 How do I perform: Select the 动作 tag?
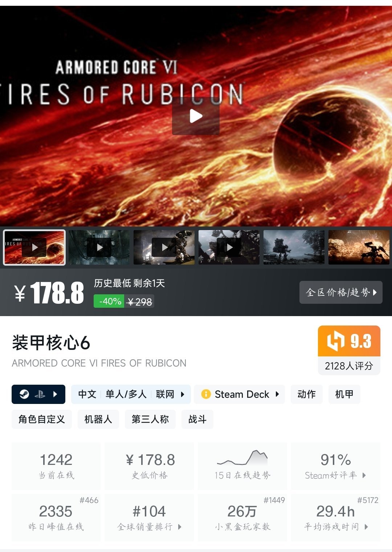[307, 394]
